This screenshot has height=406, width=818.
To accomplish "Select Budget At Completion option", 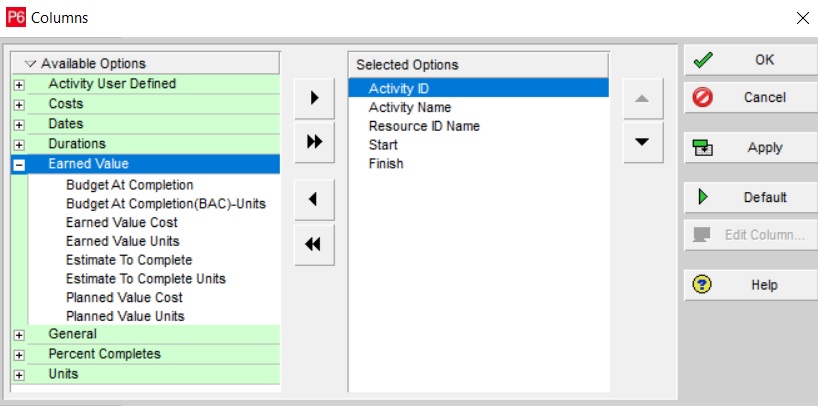I will point(129,185).
